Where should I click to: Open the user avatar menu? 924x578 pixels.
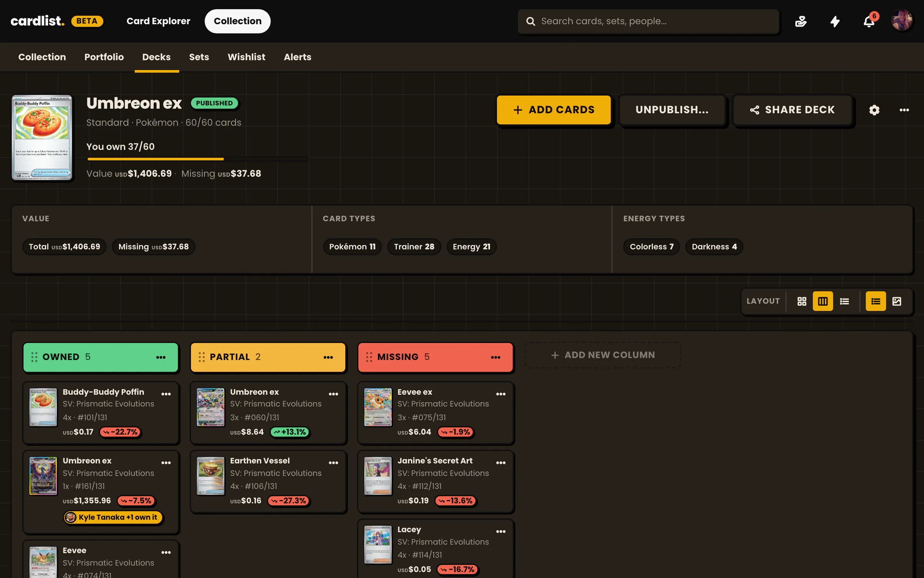[x=902, y=20]
